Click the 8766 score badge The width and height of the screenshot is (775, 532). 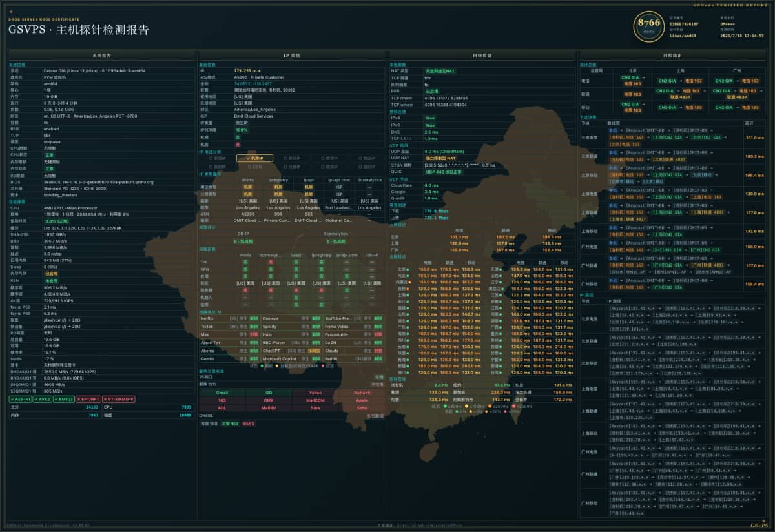point(648,26)
